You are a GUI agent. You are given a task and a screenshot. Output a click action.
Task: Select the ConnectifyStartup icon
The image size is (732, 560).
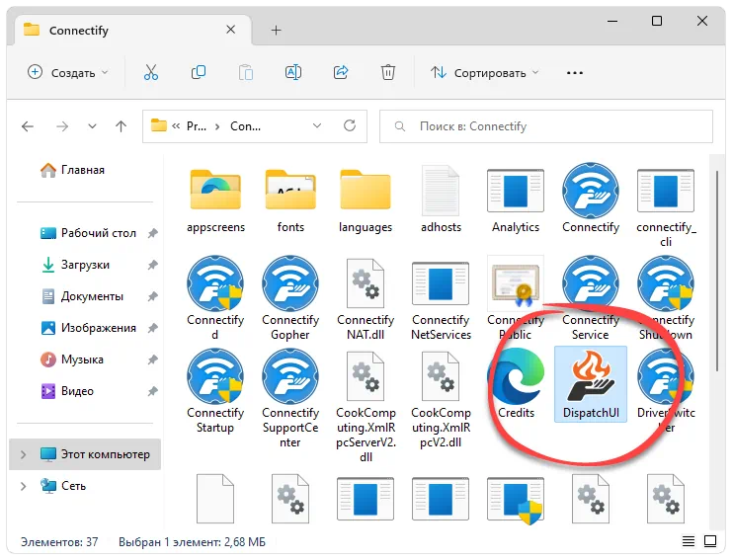pos(215,391)
